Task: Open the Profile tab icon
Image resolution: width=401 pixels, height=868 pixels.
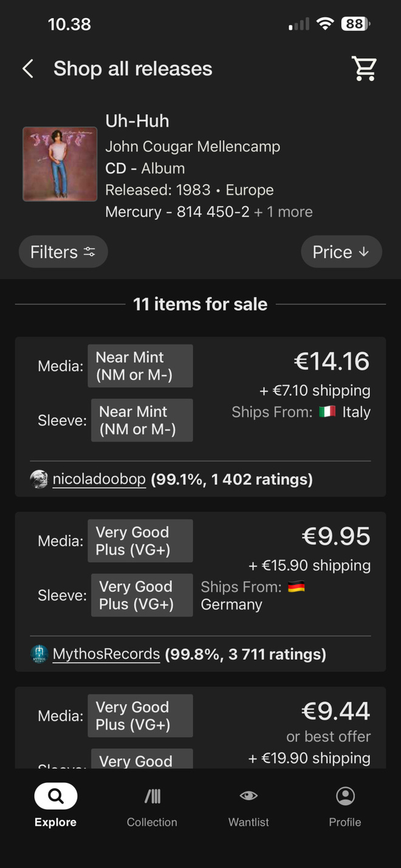Action: pos(345,796)
